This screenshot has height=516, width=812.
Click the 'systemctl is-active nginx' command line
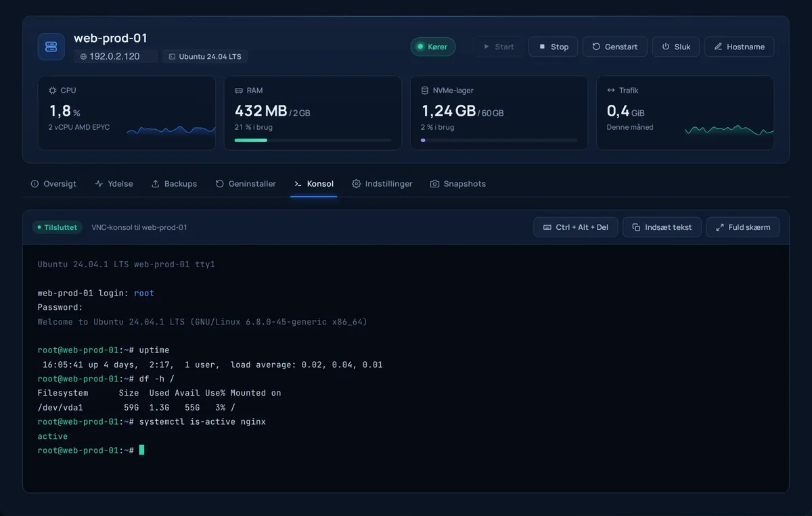(202, 422)
